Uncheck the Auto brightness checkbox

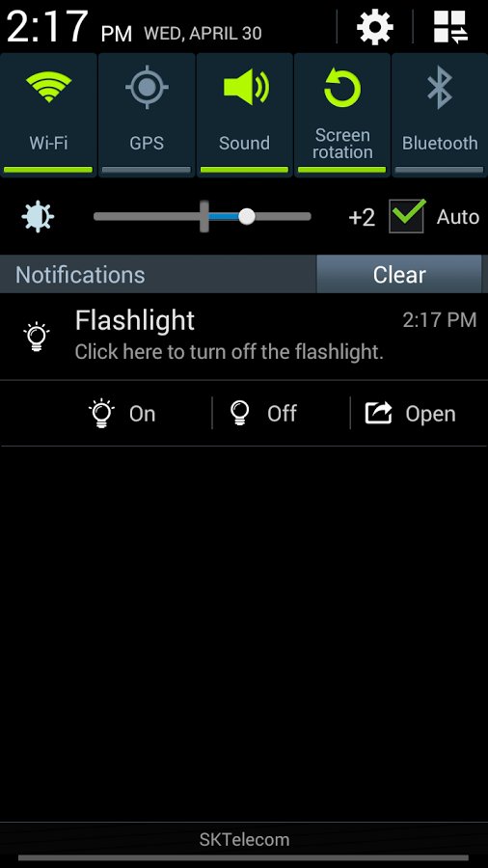[407, 216]
